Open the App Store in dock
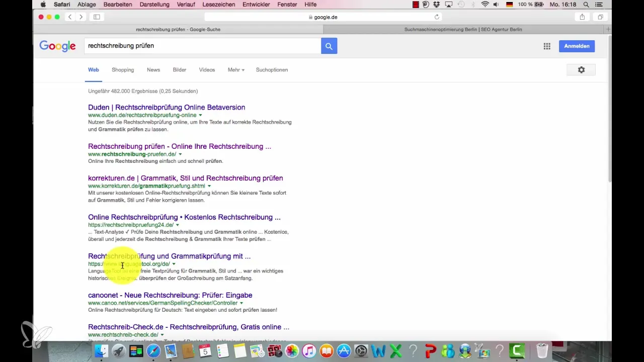 tap(344, 350)
